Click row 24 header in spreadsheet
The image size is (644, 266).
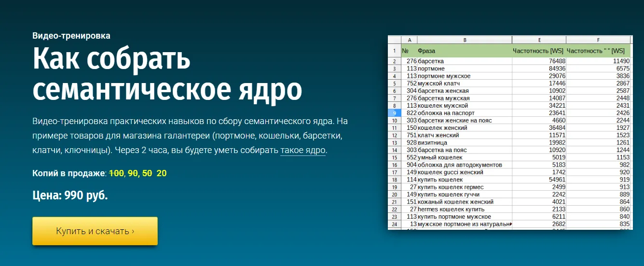tap(395, 224)
